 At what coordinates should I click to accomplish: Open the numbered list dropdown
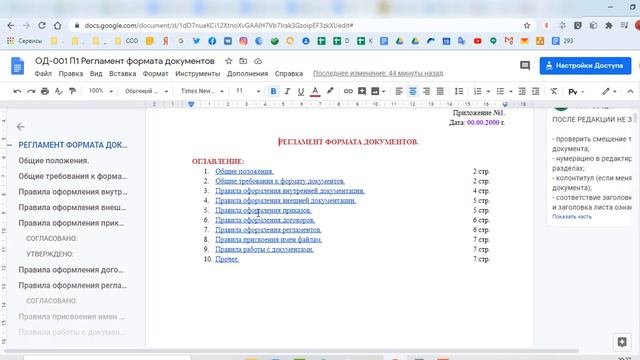[488, 91]
